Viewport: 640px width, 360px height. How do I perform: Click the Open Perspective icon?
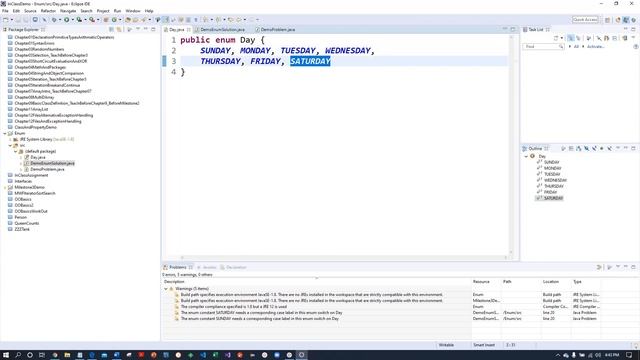tap(608, 20)
